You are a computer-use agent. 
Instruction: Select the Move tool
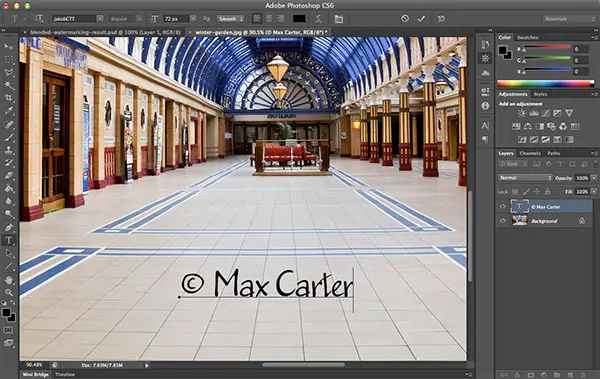[x=8, y=47]
